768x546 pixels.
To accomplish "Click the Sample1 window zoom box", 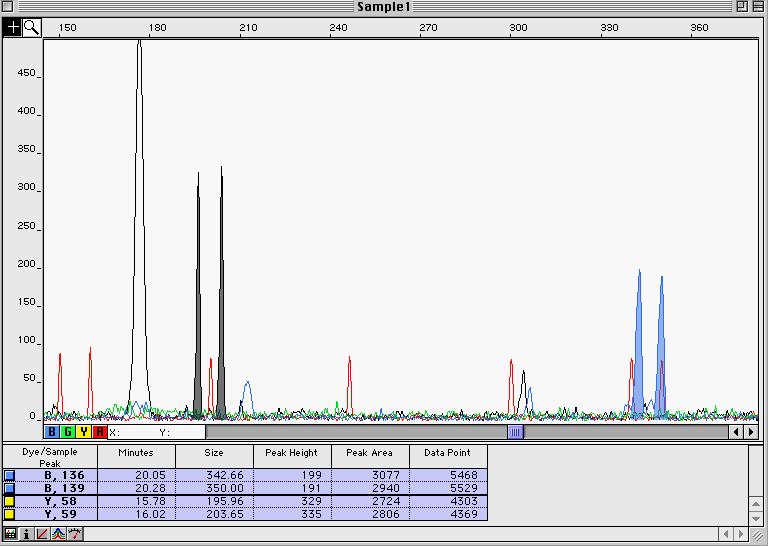I will [742, 6].
